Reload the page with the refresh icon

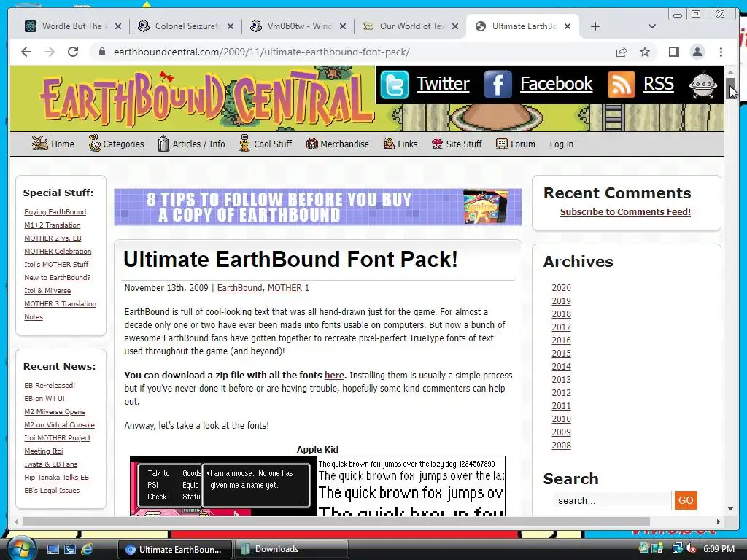pyautogui.click(x=73, y=52)
